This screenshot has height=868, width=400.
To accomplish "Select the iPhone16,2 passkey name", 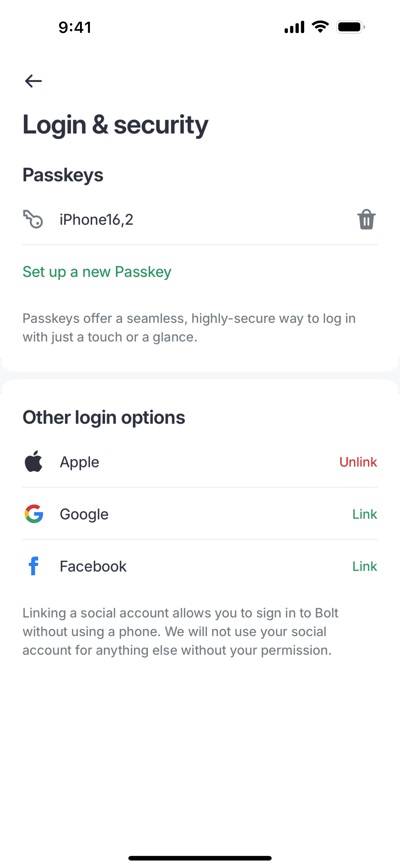I will 96,220.
